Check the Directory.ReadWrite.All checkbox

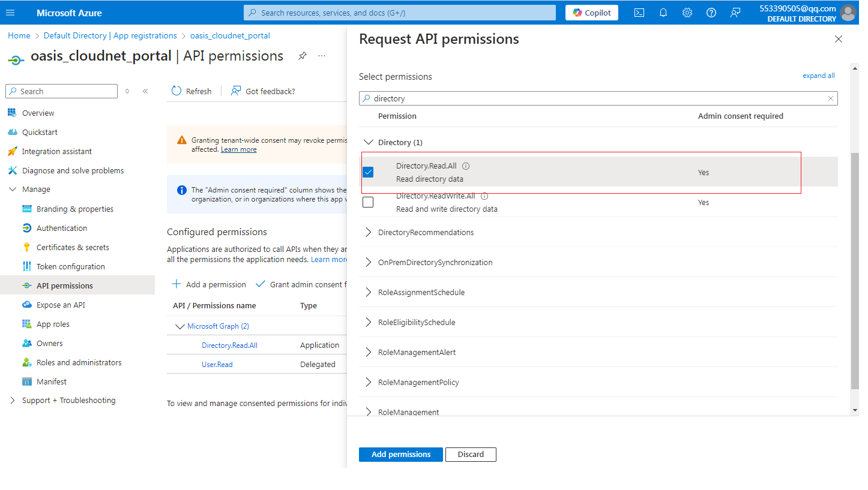coord(368,202)
